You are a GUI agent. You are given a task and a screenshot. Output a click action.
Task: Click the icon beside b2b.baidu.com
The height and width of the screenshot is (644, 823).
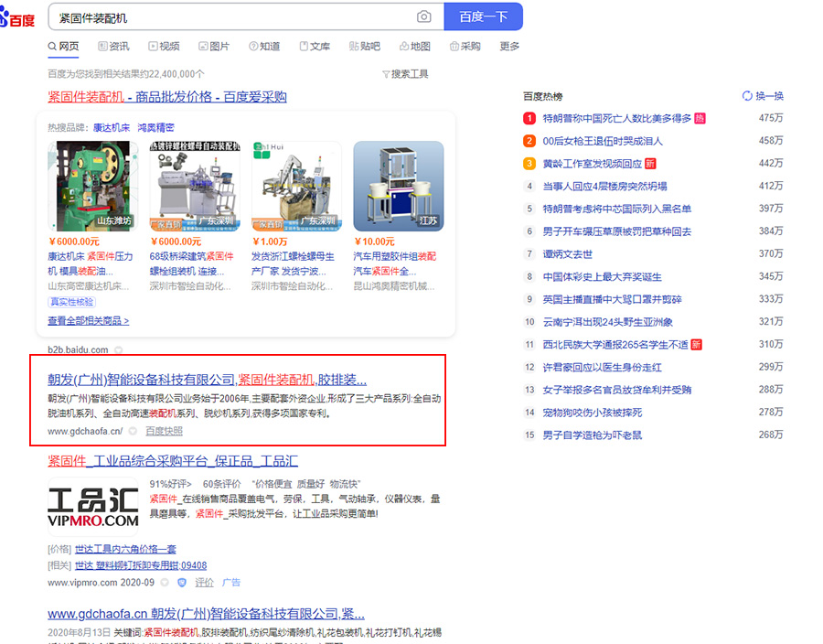tap(119, 349)
